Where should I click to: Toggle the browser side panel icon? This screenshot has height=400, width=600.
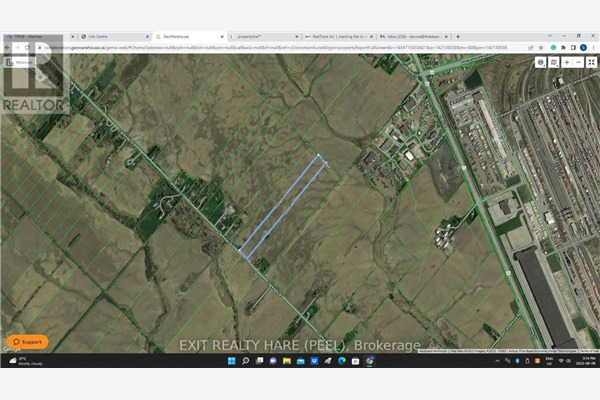(573, 47)
